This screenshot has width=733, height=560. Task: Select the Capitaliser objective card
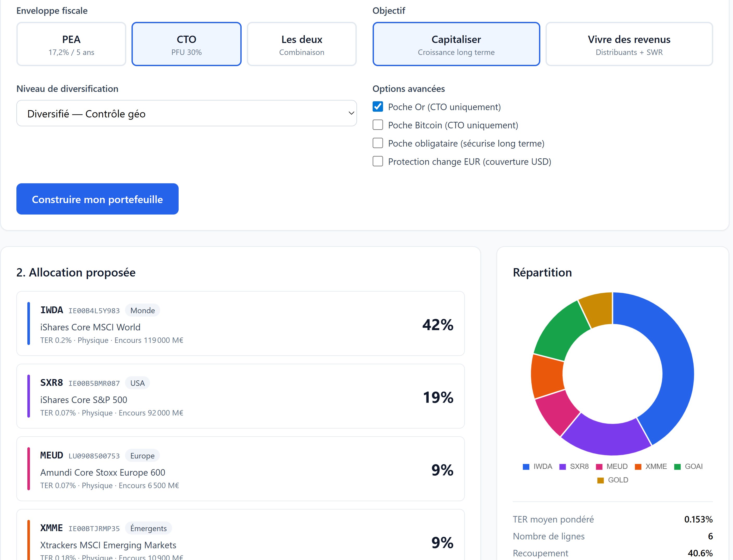[x=456, y=44]
